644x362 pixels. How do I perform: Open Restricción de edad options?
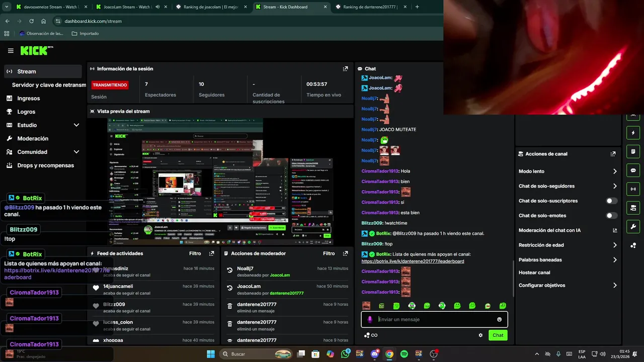(568, 245)
